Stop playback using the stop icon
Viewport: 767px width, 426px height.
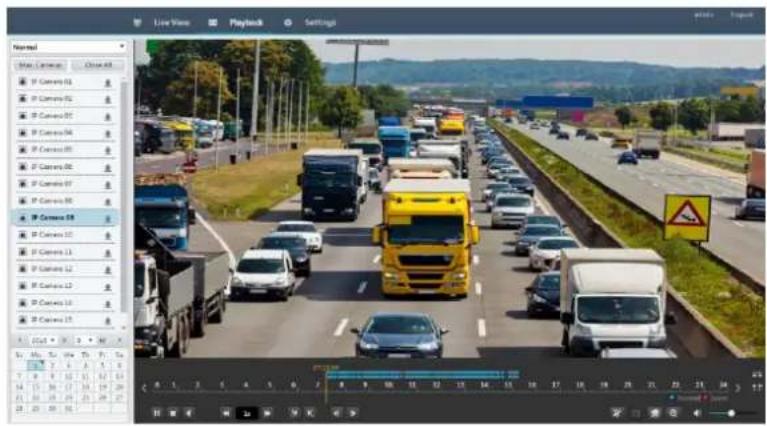point(173,413)
